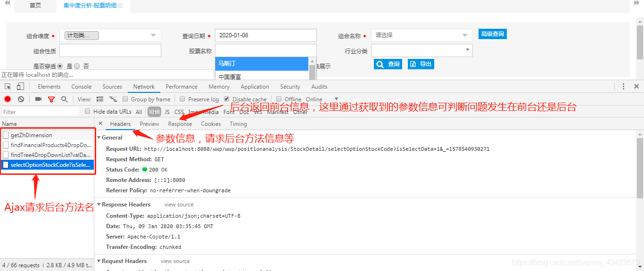Viewport: 644px width, 271px height.
Task: Select 马斯汀 in the stock suggestion list
Action: [x=262, y=64]
